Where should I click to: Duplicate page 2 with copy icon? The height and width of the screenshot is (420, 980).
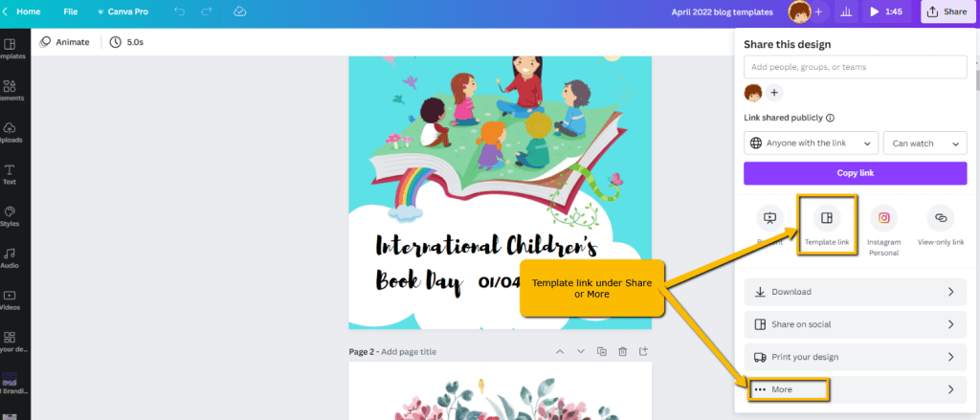602,352
